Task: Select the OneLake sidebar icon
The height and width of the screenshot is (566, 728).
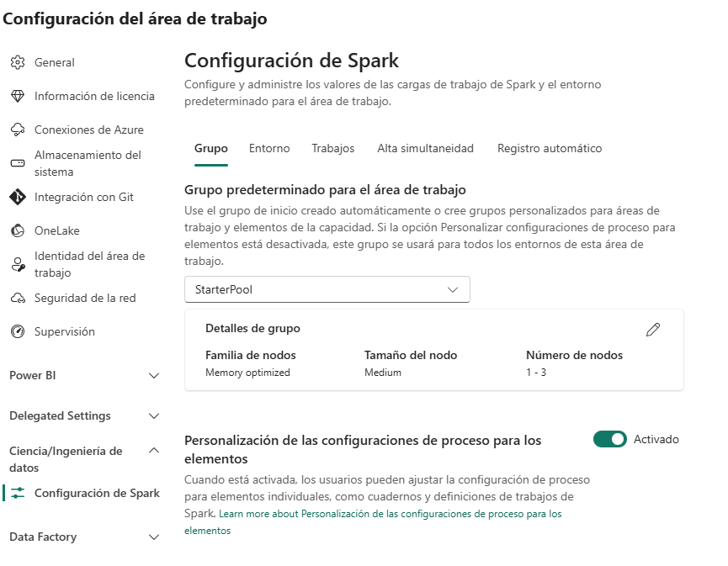Action: [18, 231]
